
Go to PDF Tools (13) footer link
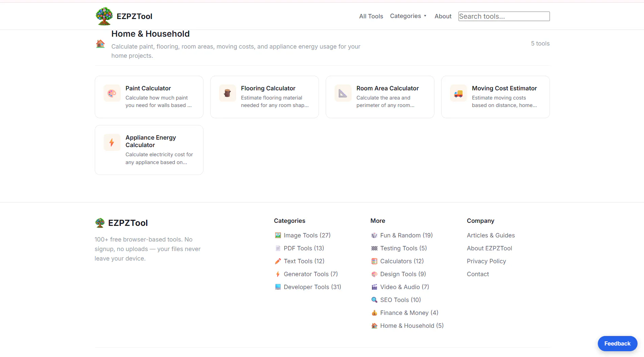point(304,248)
